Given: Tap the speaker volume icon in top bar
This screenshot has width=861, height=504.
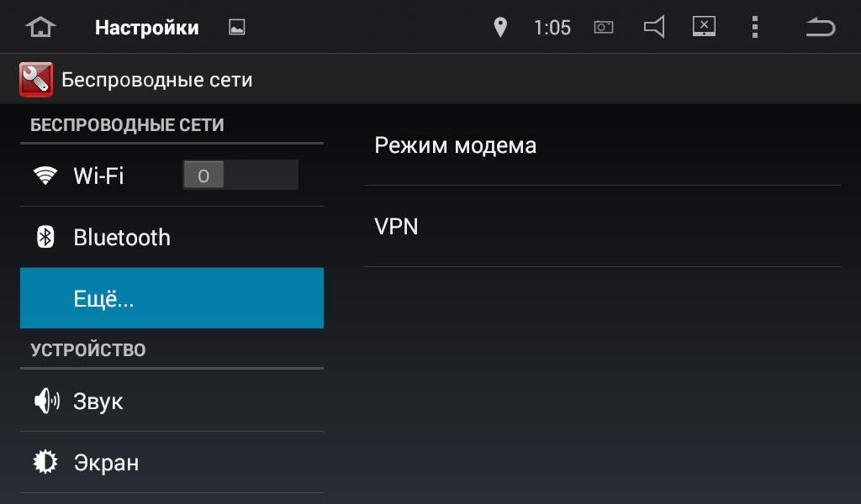Looking at the screenshot, I should point(654,26).
